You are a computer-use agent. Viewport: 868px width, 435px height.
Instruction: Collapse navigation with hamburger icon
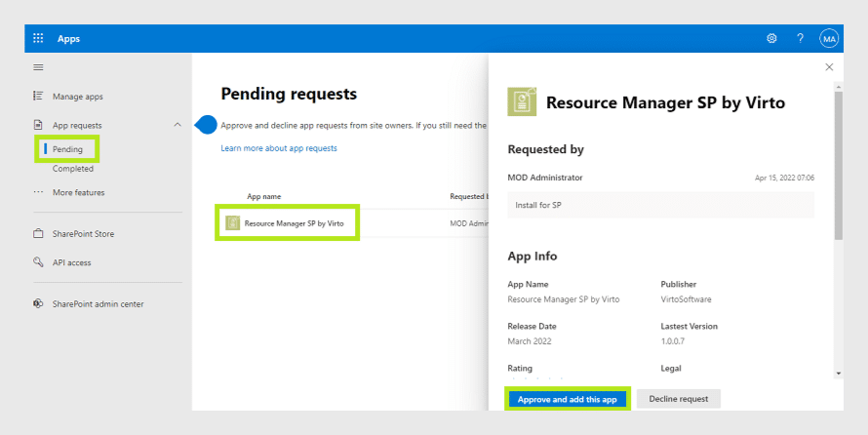[38, 67]
